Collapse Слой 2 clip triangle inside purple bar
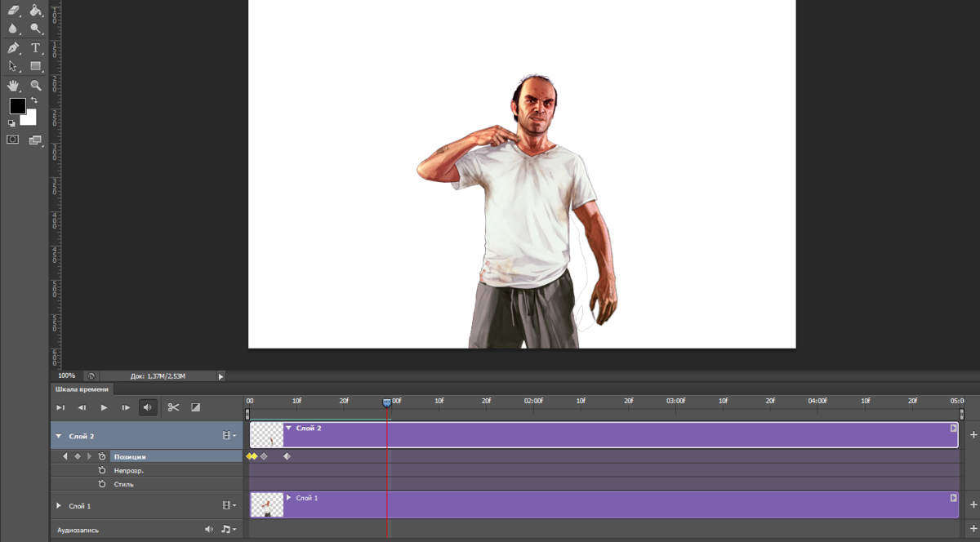This screenshot has height=542, width=980. click(x=288, y=428)
